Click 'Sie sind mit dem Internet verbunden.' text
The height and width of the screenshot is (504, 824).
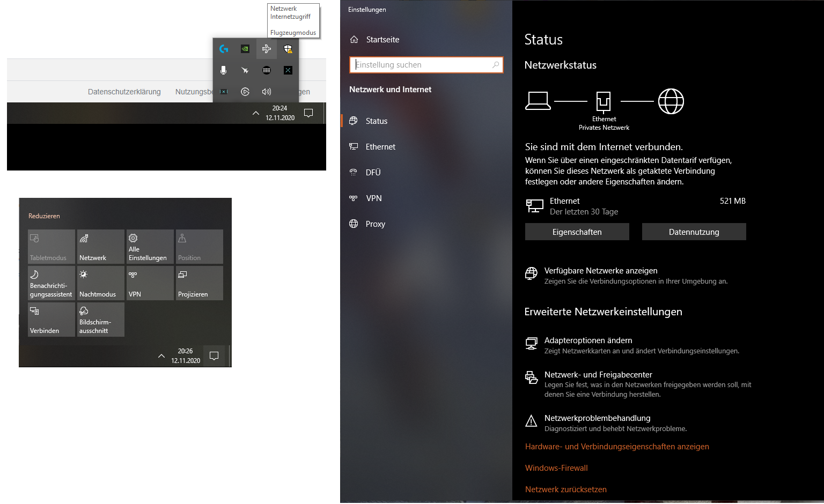point(604,147)
